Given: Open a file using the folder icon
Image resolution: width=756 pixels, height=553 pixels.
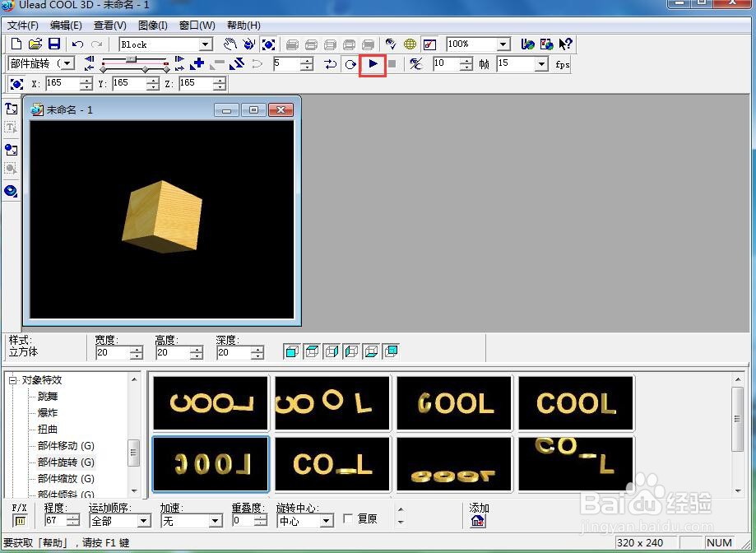Looking at the screenshot, I should pyautogui.click(x=35, y=44).
